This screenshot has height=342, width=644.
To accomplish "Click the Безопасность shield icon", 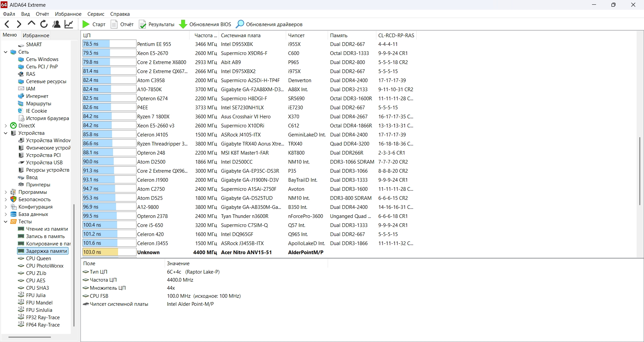I will click(13, 199).
